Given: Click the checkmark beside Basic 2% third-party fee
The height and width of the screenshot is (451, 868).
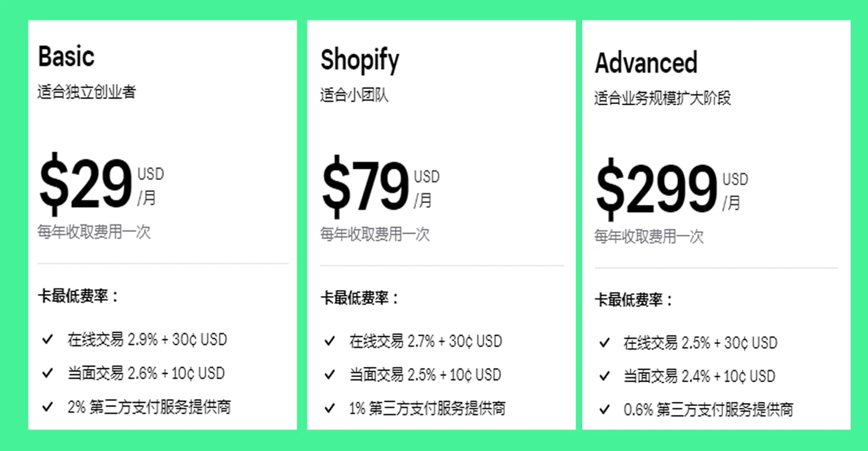Looking at the screenshot, I should [47, 407].
